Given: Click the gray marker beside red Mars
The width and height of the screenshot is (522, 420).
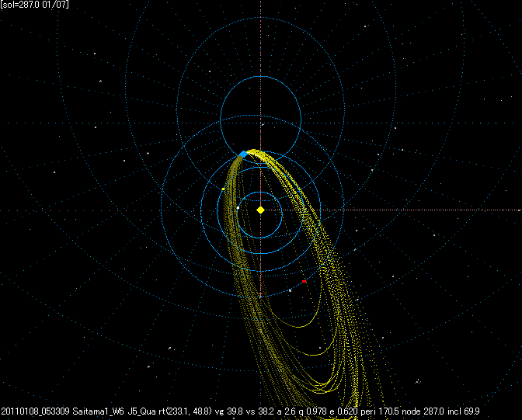Looking at the screenshot, I should tap(290, 290).
